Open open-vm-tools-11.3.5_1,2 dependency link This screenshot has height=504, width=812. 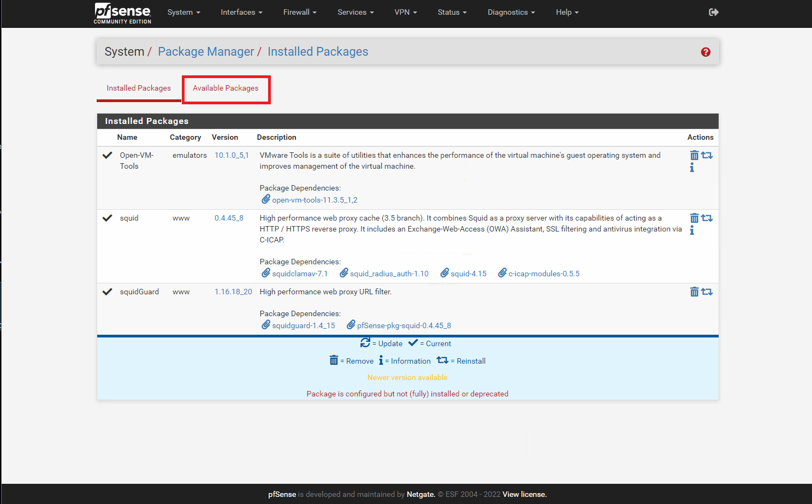[315, 200]
